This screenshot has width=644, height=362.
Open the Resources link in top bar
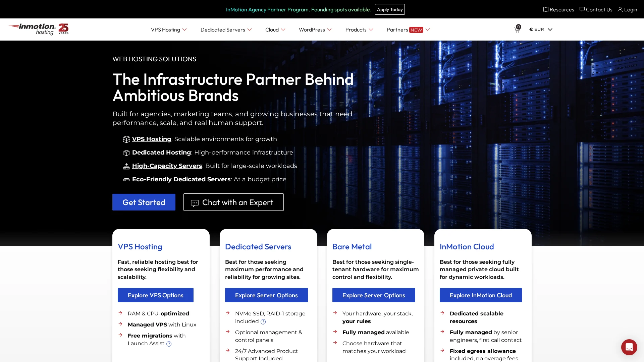559,9
